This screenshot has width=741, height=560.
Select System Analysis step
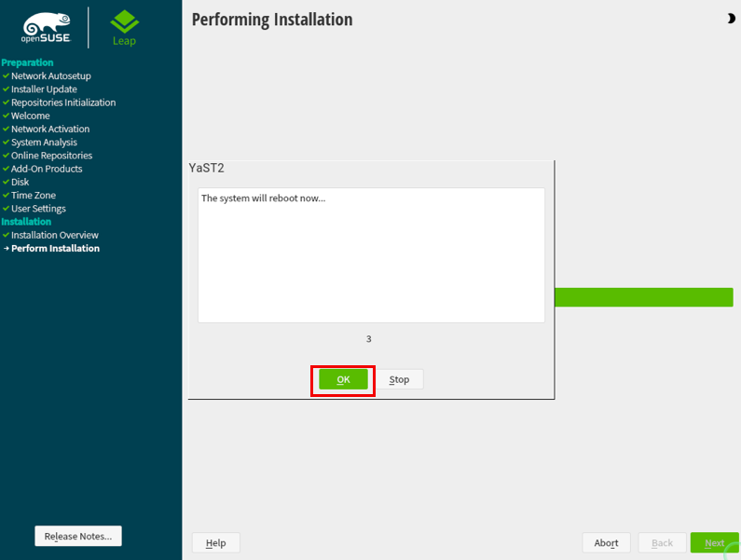click(x=44, y=142)
